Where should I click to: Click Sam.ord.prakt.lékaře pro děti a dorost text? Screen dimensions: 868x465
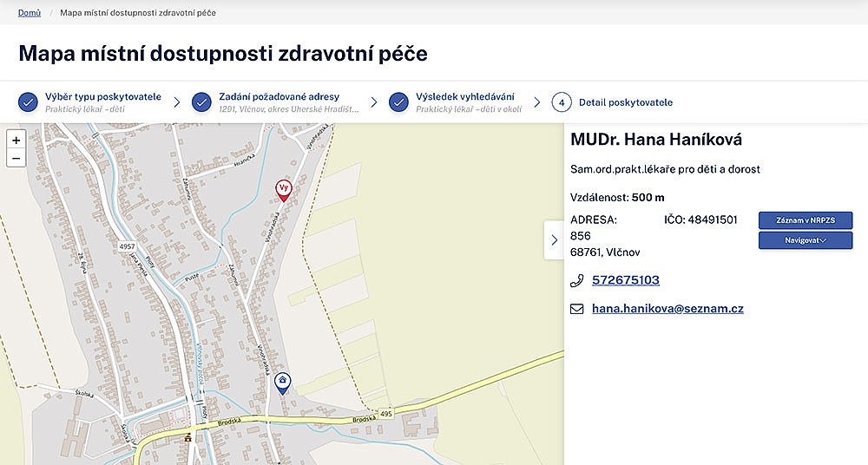[x=665, y=169]
